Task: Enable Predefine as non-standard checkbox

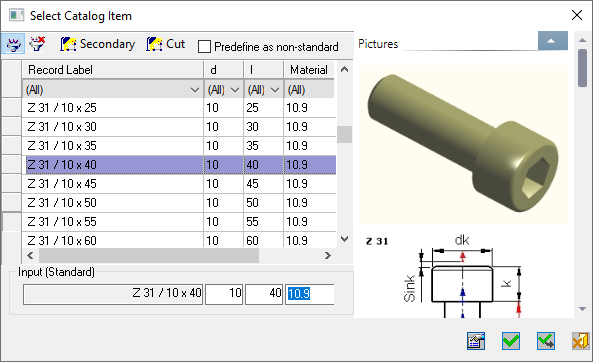Action: (x=204, y=47)
